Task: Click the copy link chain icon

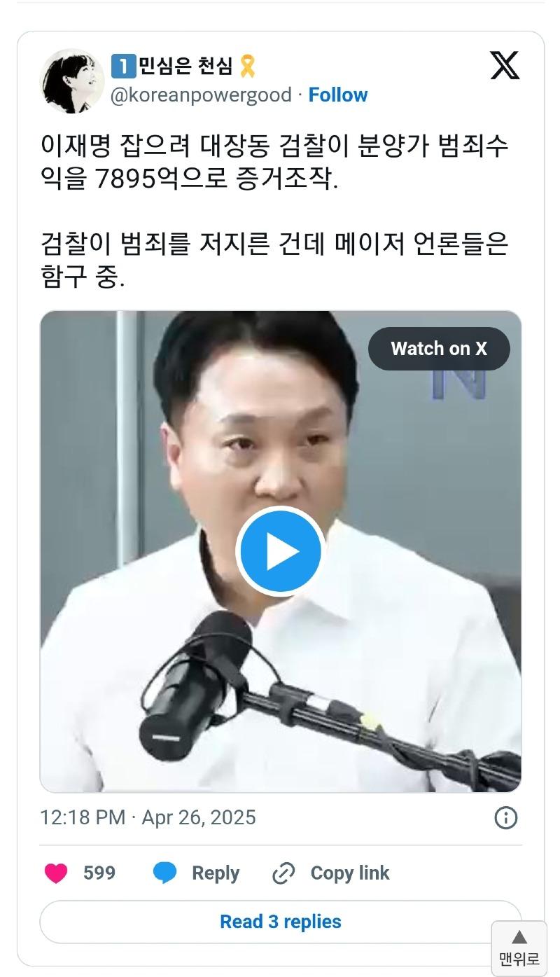Action: pos(283,873)
